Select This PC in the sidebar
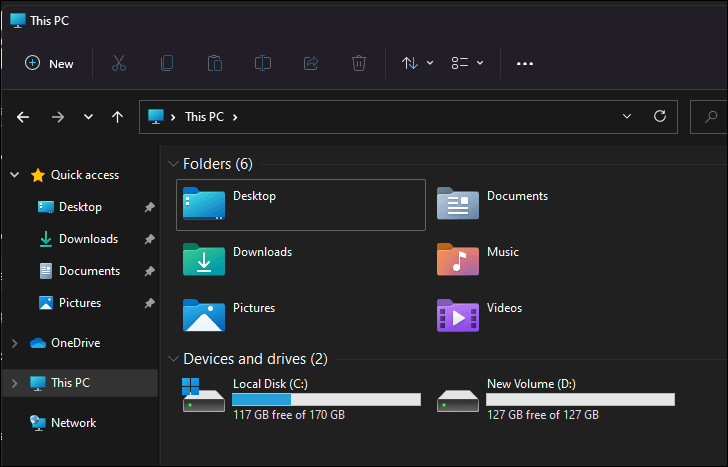Viewport: 728px width, 467px height. point(71,383)
